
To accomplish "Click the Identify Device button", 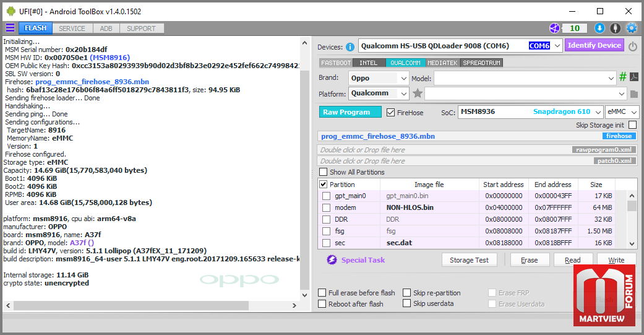I will [x=595, y=45].
